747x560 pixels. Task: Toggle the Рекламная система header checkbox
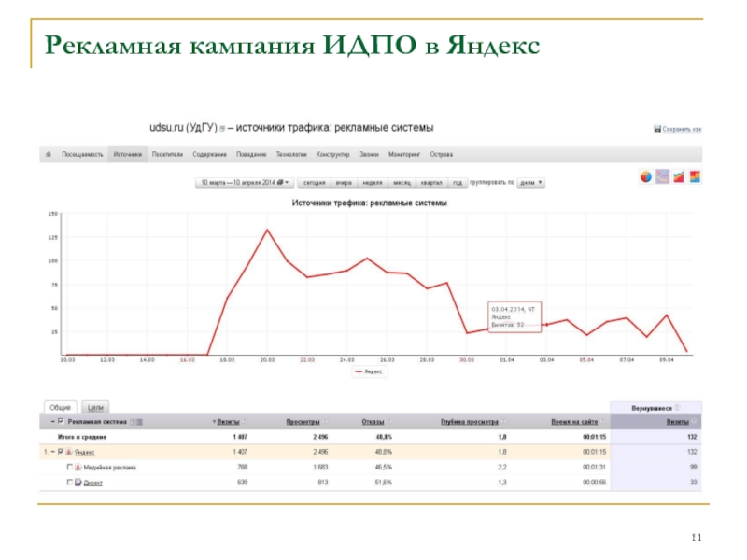point(61,422)
